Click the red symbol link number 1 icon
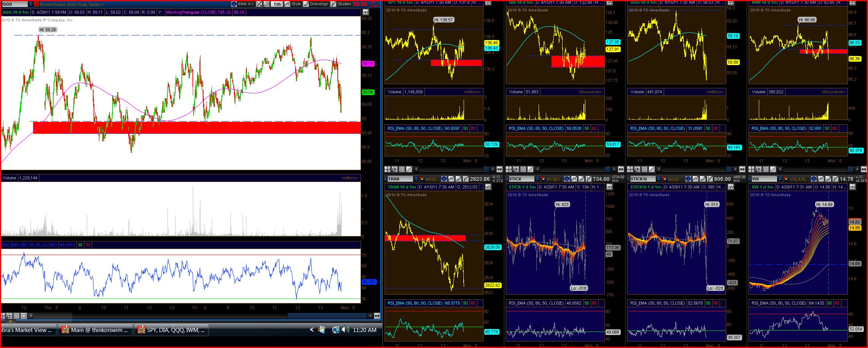 coord(37,4)
